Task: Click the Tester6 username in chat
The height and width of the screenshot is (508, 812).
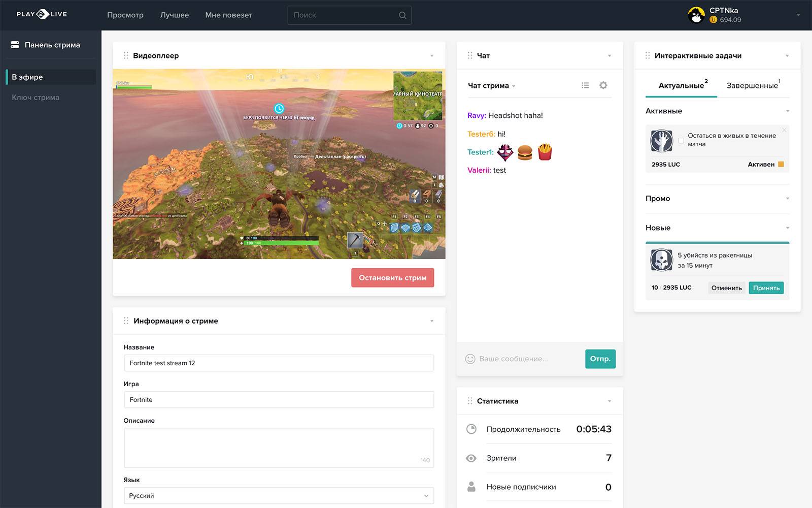Action: tap(481, 134)
